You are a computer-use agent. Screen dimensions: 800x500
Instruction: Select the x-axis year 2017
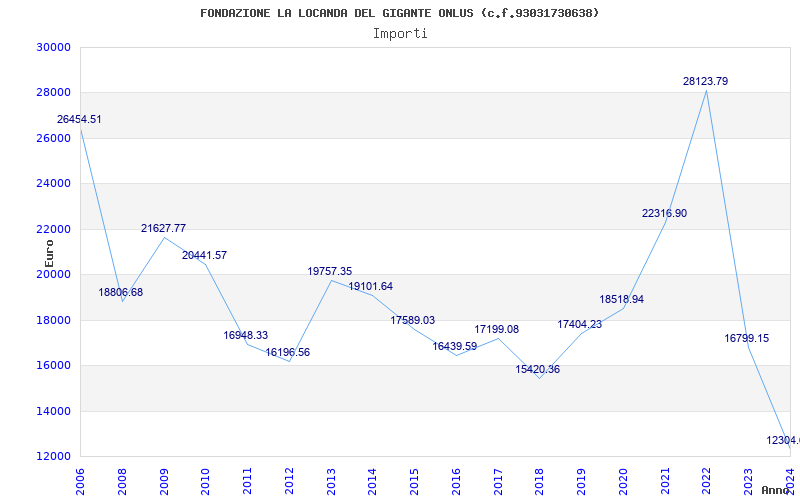coord(498,481)
